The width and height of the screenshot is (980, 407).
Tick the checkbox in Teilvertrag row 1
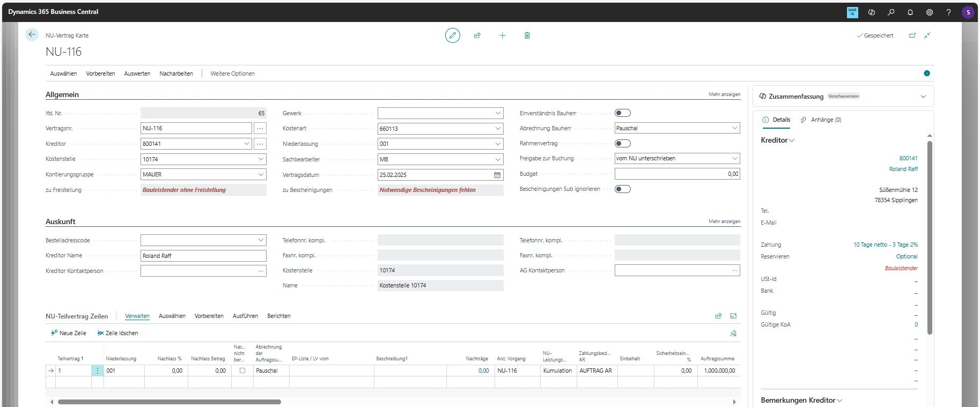point(242,371)
